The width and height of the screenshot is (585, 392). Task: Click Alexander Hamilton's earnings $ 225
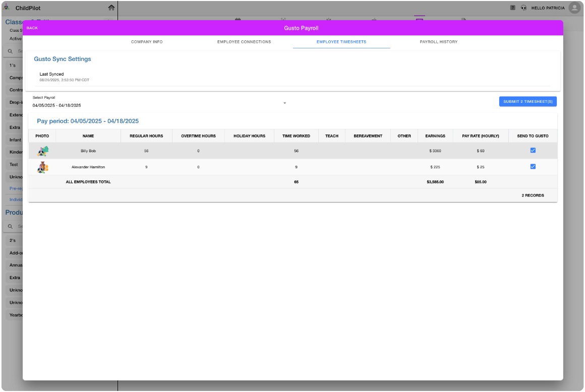pos(435,167)
